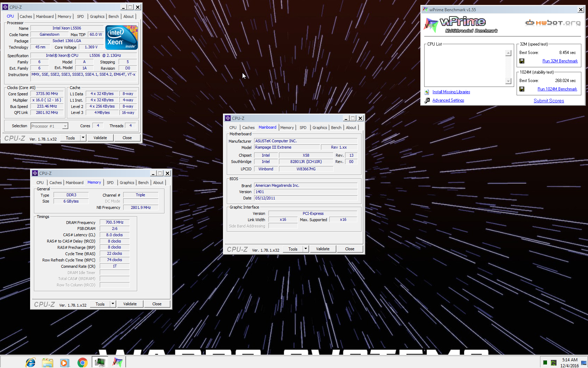Switch to Mainboard tab in top-left CPU-Z window
The width and height of the screenshot is (588, 368).
[x=45, y=16]
